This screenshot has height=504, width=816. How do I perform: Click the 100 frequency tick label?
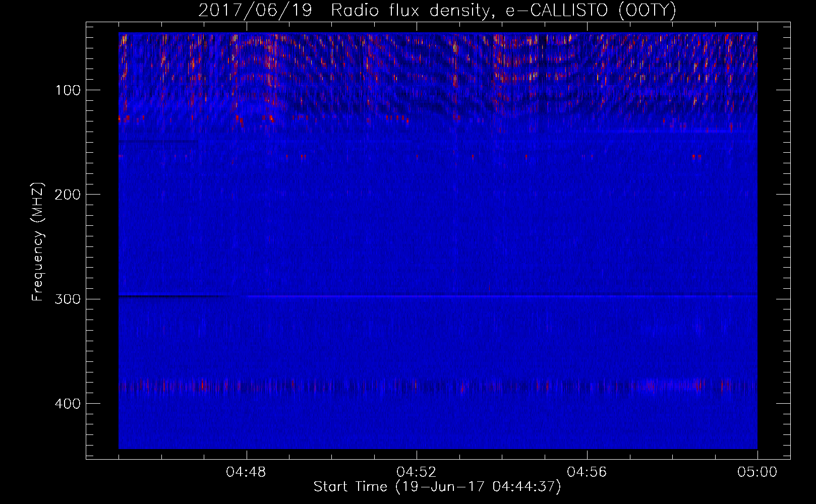[68, 90]
